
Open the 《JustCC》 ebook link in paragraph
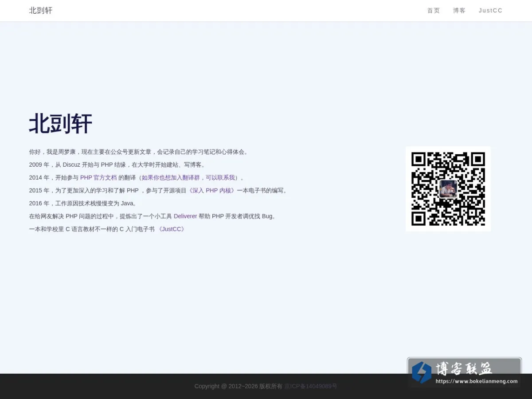(172, 229)
